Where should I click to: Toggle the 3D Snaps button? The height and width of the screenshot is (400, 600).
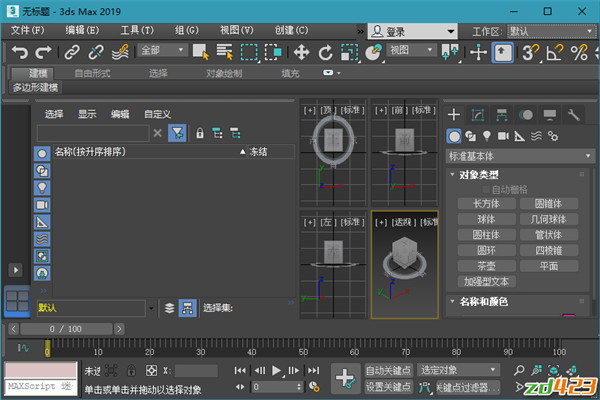530,52
